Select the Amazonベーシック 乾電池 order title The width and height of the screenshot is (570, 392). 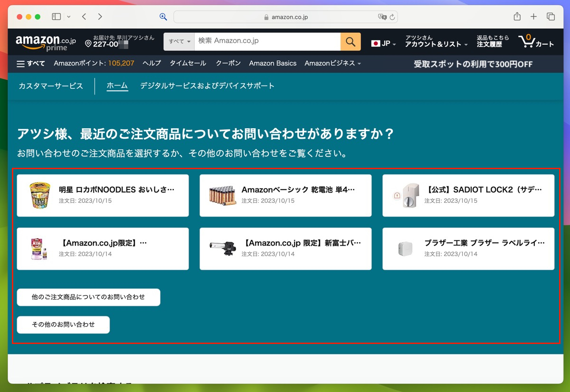pyautogui.click(x=298, y=190)
